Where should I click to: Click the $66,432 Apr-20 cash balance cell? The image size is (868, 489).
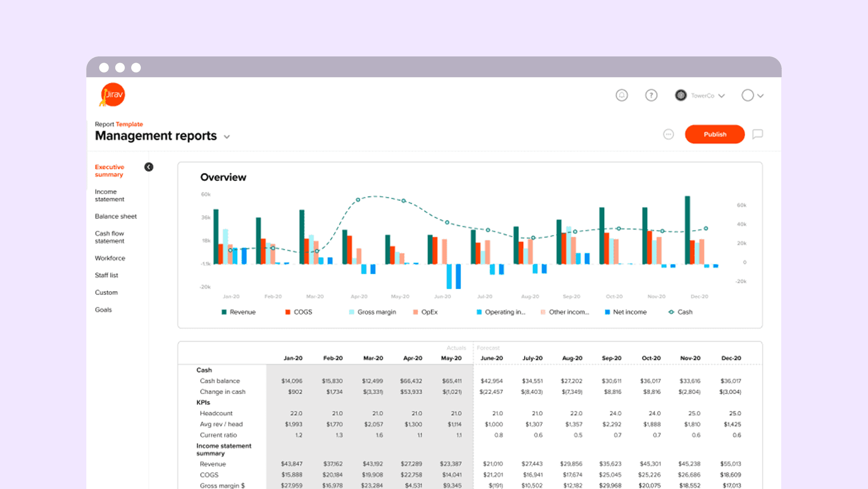click(x=411, y=381)
